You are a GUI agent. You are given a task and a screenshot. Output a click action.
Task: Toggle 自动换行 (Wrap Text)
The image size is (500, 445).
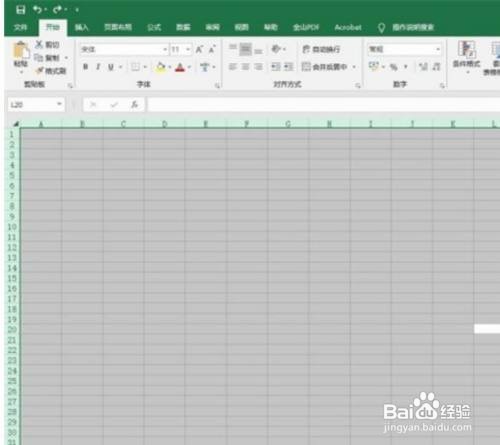[x=321, y=49]
